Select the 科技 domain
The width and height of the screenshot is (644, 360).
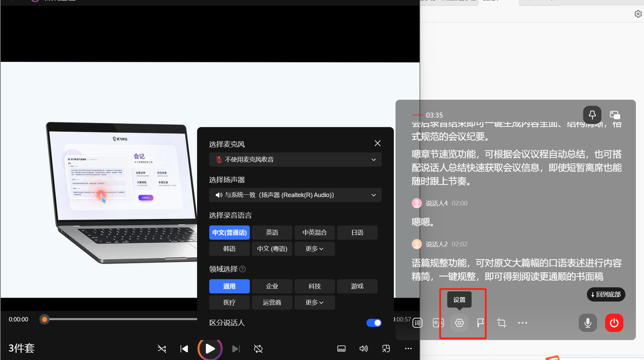coord(315,286)
